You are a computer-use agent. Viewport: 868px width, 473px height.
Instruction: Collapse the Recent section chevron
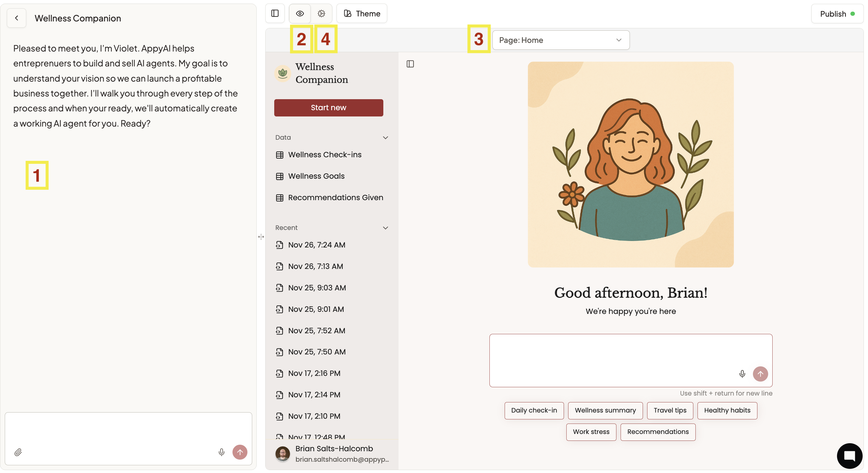pyautogui.click(x=385, y=228)
